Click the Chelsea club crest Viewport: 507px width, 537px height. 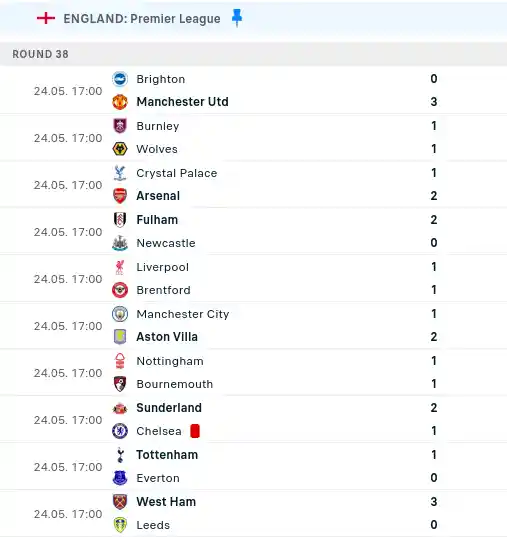pos(120,431)
